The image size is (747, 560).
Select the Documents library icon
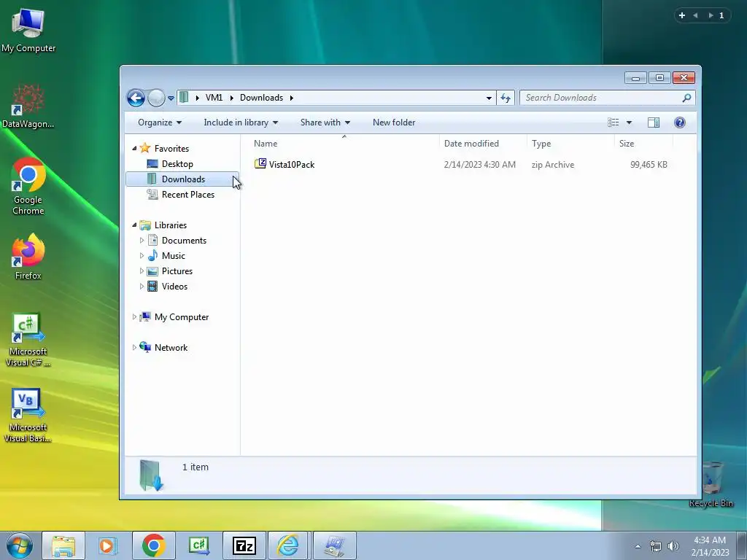(152, 240)
